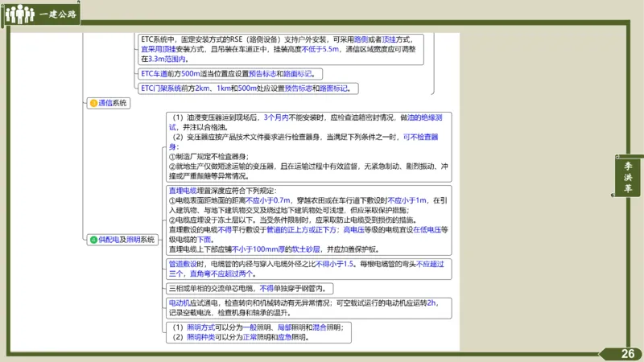Select the 供配电及照明系统 mind map node

(122, 240)
